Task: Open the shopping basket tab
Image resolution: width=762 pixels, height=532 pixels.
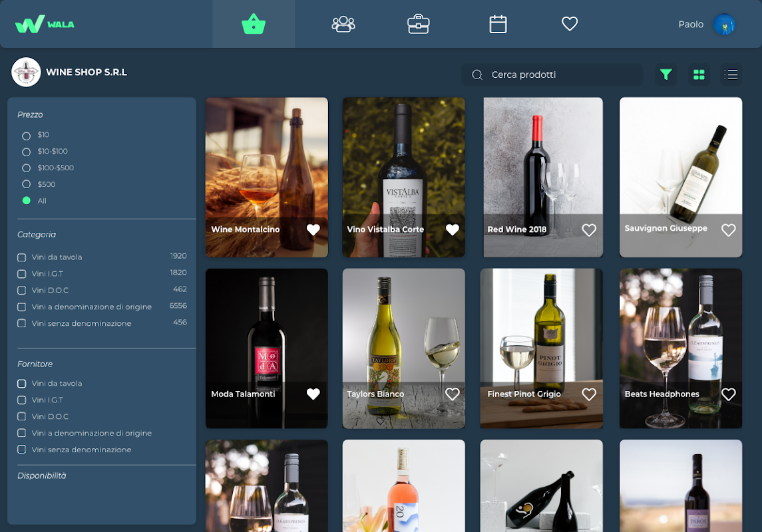Action: (253, 24)
